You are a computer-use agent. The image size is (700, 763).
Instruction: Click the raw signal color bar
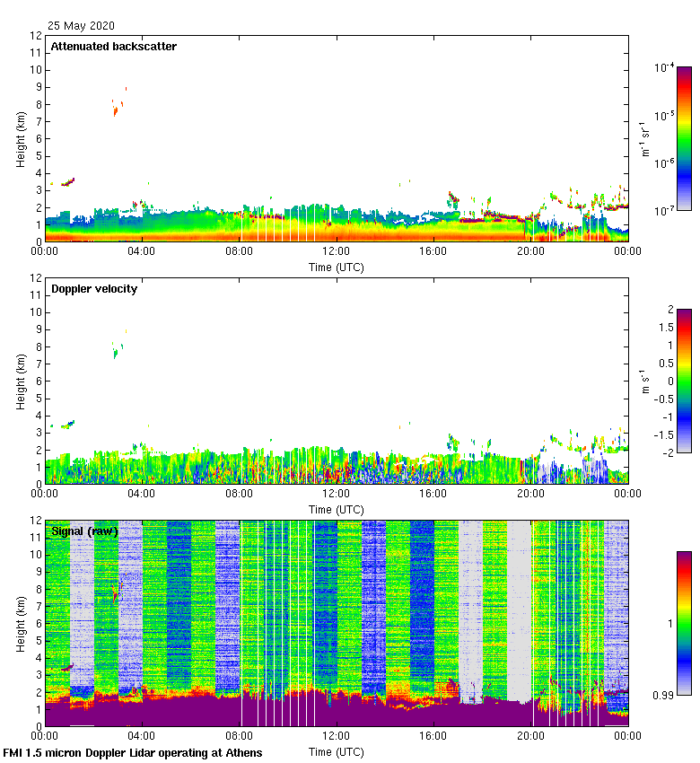684,623
